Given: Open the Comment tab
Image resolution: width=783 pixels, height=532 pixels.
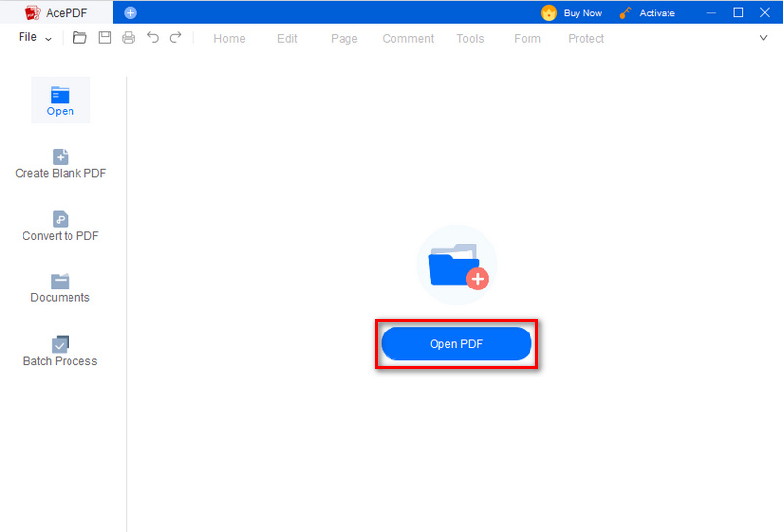Looking at the screenshot, I should [x=407, y=39].
